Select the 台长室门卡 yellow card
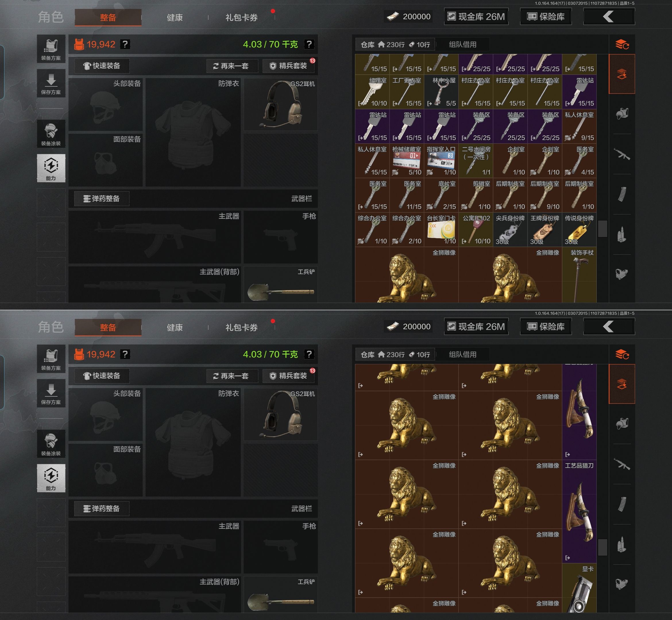Viewport: 672px width, 620px height. point(441,229)
